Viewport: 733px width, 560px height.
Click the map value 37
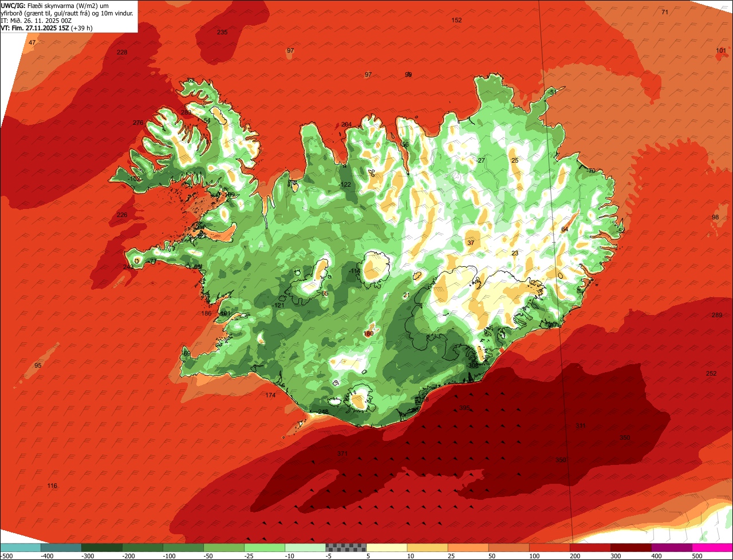coord(471,243)
